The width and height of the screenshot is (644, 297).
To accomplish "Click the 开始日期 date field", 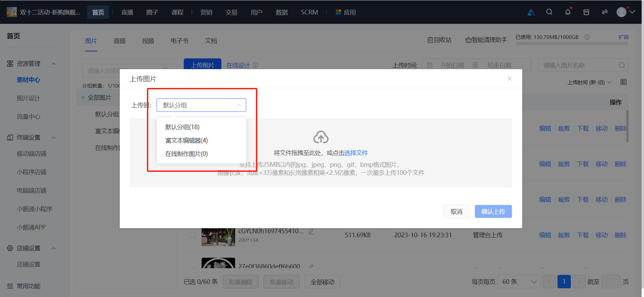I will pos(452,65).
